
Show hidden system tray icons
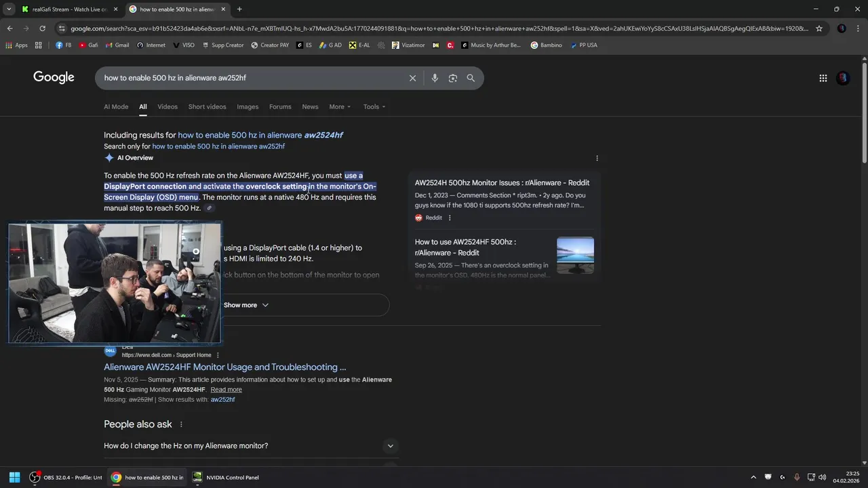coord(753,477)
